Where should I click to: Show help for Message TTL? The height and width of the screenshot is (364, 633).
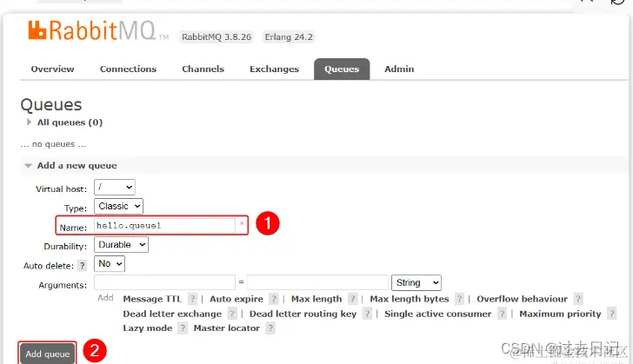pyautogui.click(x=192, y=299)
